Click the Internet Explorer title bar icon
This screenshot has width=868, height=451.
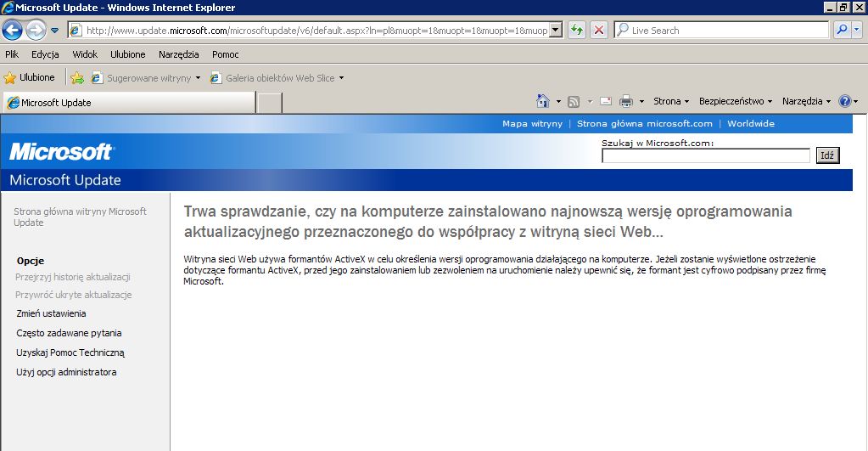tap(8, 8)
